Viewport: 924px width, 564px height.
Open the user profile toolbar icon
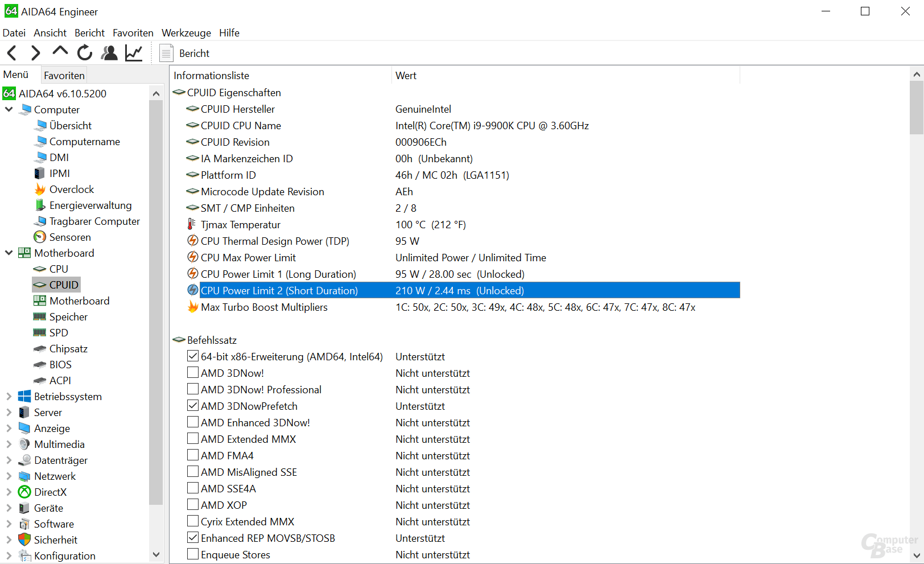tap(109, 53)
